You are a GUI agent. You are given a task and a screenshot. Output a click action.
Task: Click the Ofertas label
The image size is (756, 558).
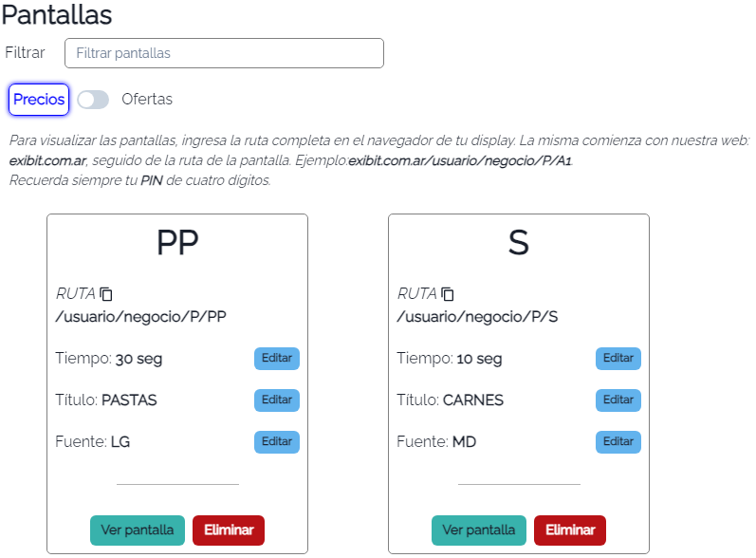pyautogui.click(x=147, y=100)
